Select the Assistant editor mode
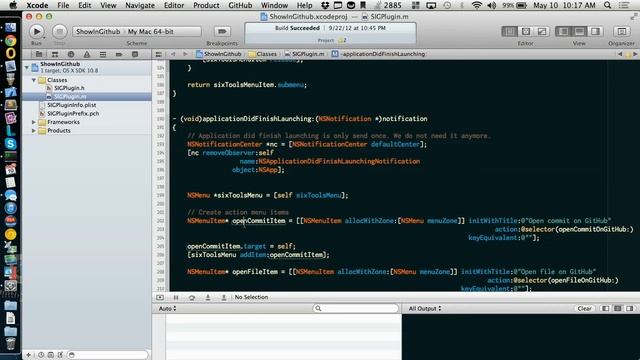This screenshot has width=640, height=360. [526, 31]
